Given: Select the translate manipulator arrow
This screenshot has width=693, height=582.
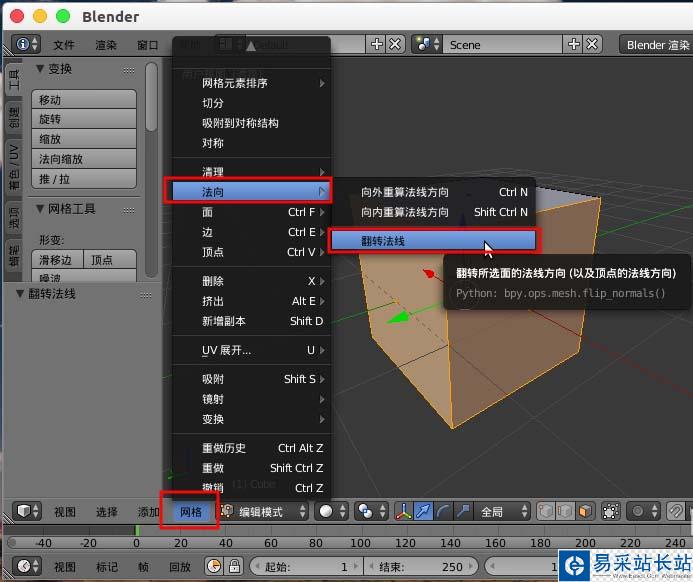Looking at the screenshot, I should click(423, 511).
